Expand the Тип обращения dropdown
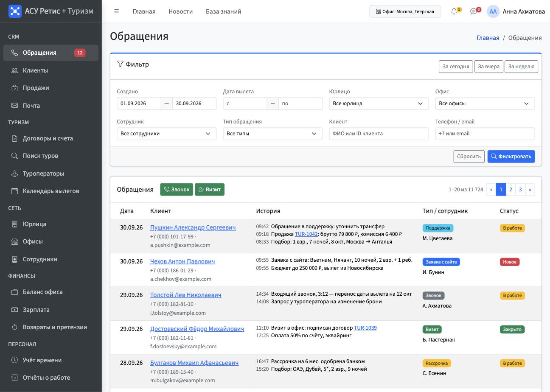Screen dimensions: 550x392 pos(272,134)
